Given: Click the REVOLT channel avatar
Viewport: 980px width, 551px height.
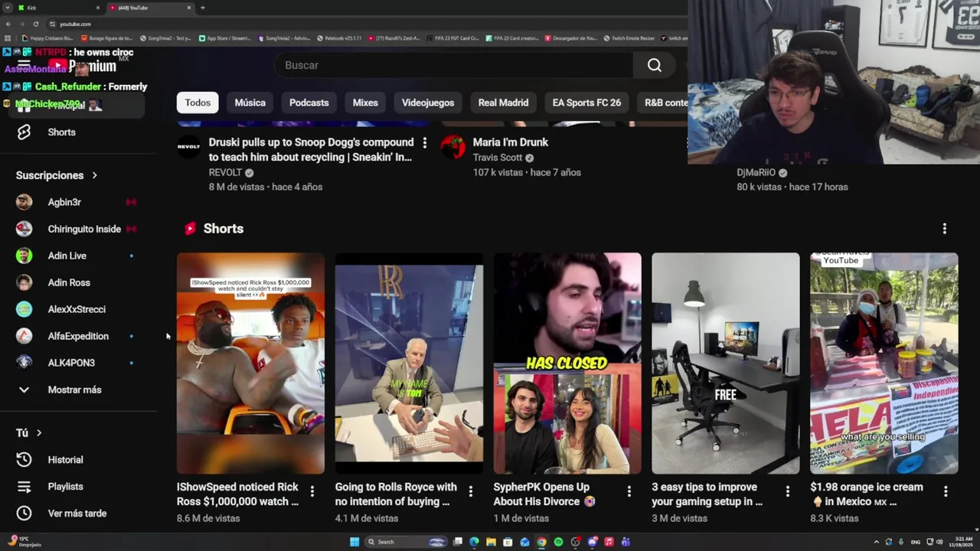Looking at the screenshot, I should point(189,146).
